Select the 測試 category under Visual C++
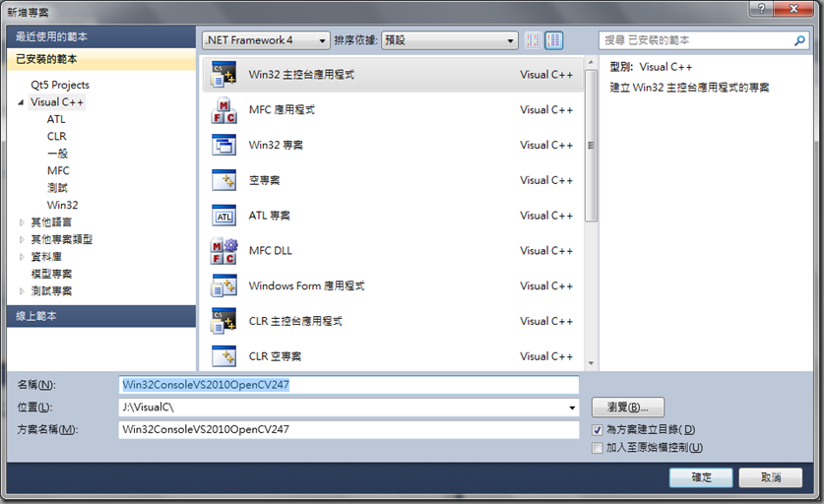The image size is (824, 504). pos(57,188)
